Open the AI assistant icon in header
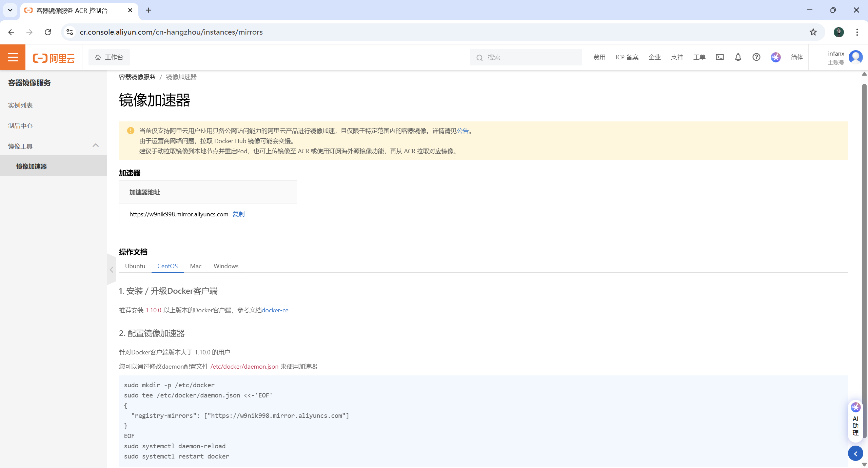 (x=775, y=57)
